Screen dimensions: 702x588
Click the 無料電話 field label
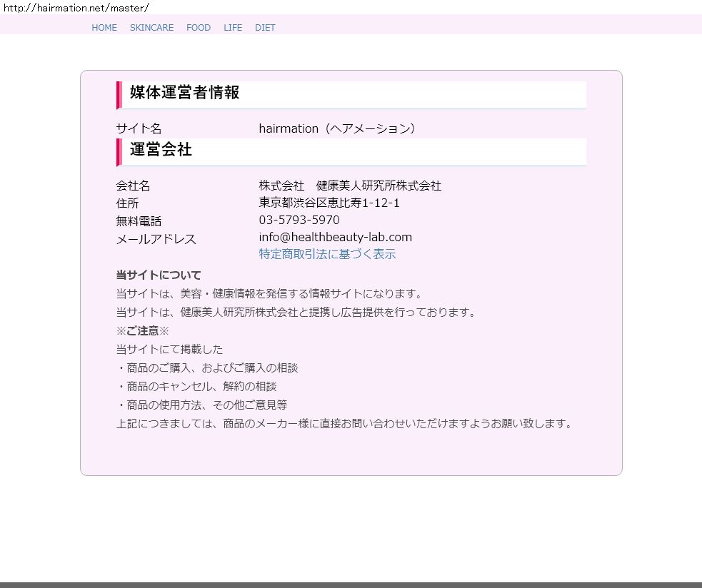pyautogui.click(x=139, y=222)
